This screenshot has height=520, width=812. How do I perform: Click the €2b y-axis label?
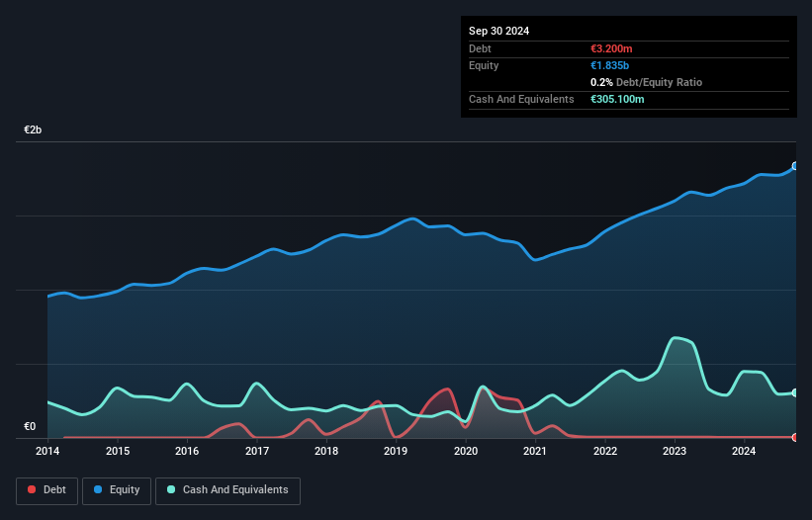coord(34,130)
